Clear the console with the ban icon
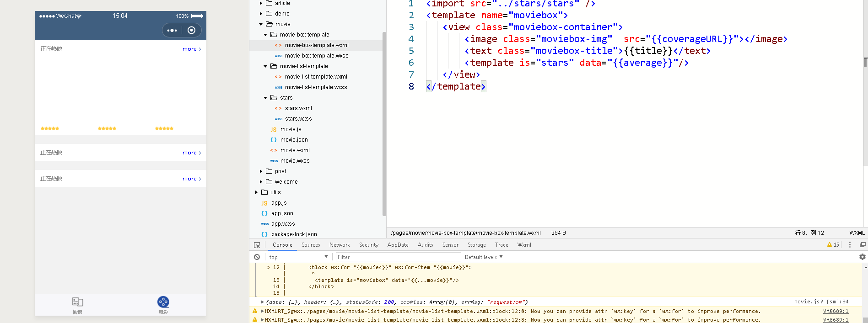868x323 pixels. pyautogui.click(x=257, y=257)
